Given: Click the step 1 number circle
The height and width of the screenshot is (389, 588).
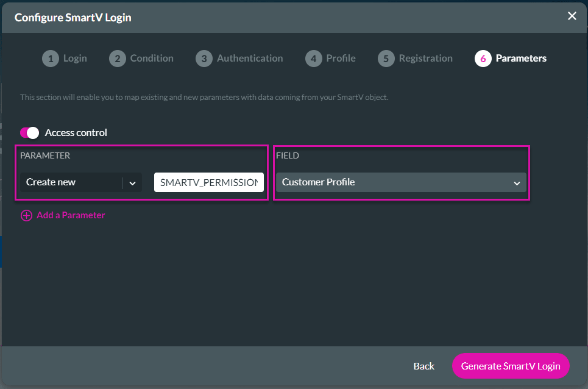Looking at the screenshot, I should coord(50,59).
